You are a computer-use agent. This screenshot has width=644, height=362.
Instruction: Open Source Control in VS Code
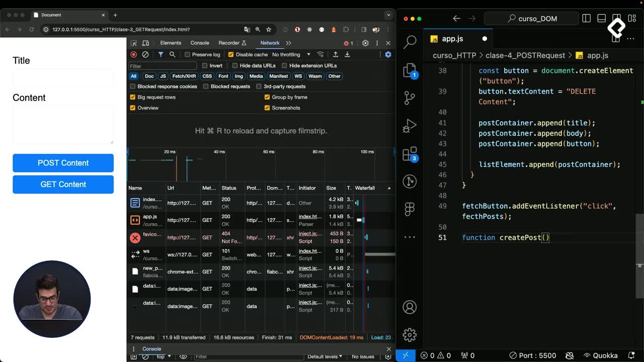tap(410, 98)
